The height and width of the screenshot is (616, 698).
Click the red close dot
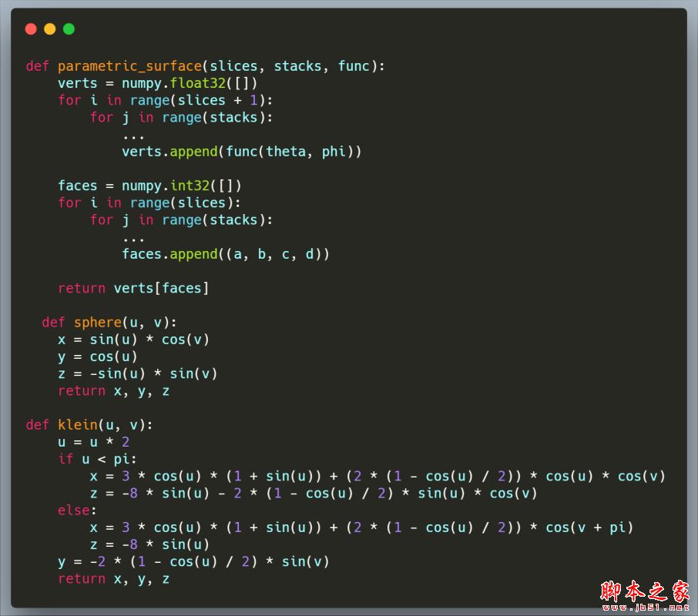(x=31, y=29)
